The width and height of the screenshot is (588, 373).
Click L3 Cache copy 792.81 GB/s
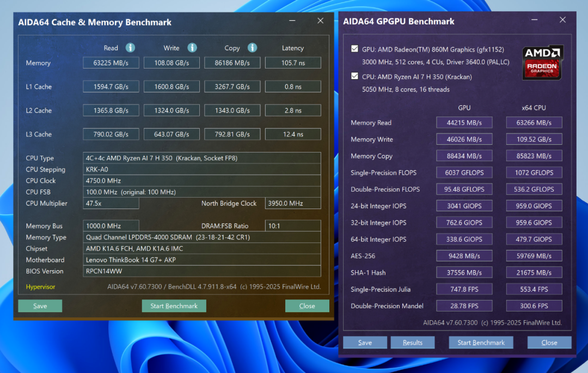pos(232,134)
